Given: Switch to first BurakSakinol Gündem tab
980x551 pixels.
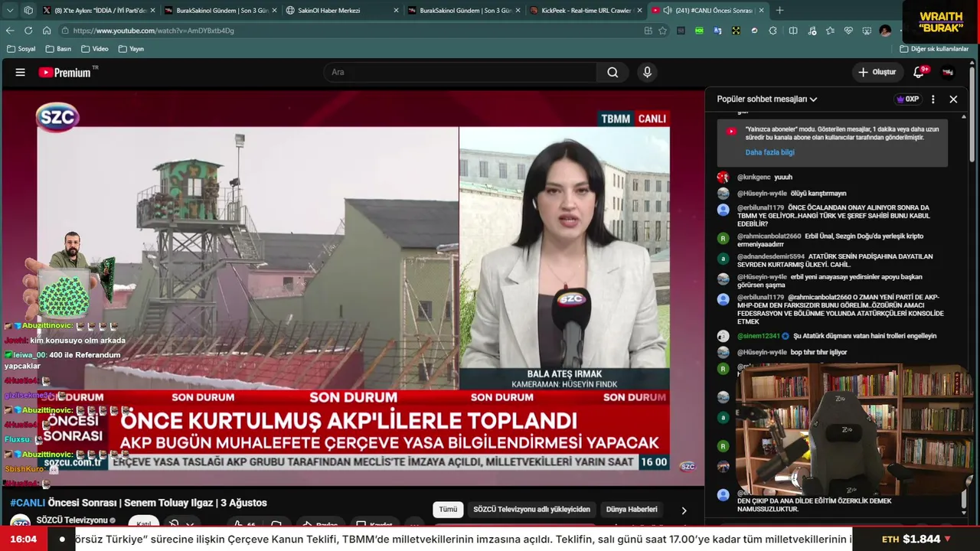Looking at the screenshot, I should 220,10.
